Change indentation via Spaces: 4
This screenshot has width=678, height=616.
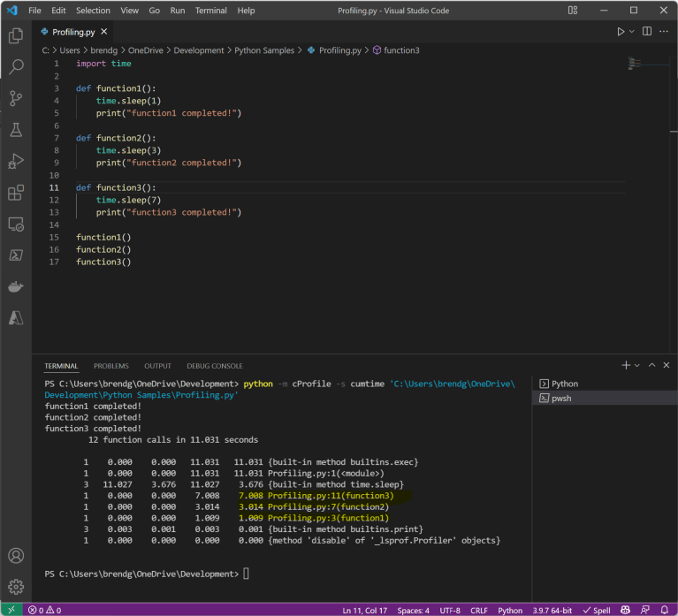click(x=413, y=611)
